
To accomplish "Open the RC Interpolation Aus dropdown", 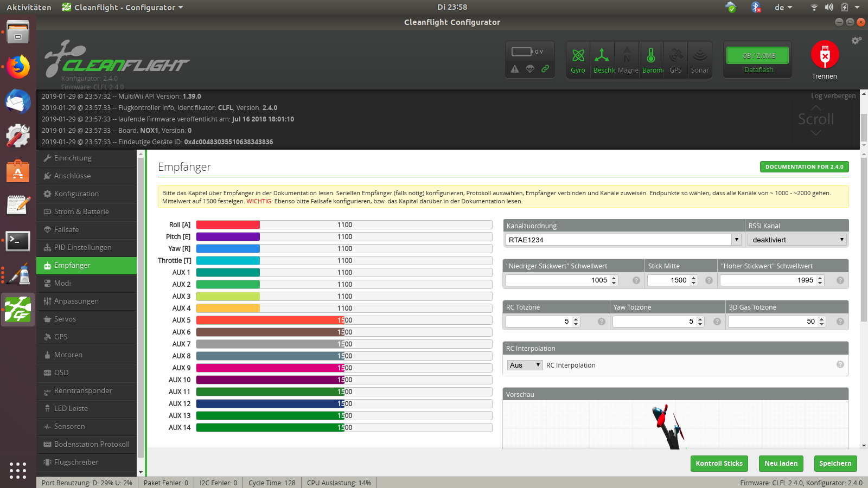I will [x=525, y=365].
